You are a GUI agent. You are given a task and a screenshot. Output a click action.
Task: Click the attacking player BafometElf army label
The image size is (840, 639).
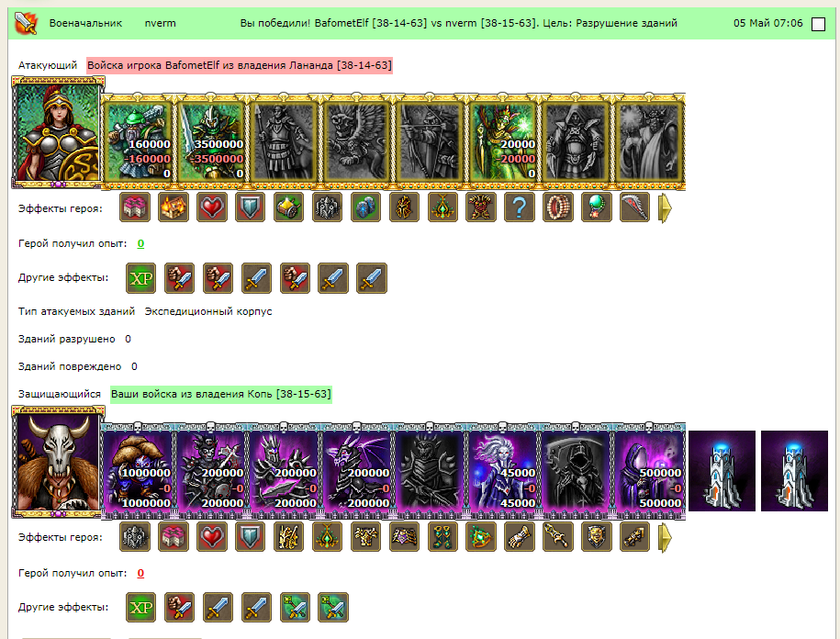tap(240, 65)
